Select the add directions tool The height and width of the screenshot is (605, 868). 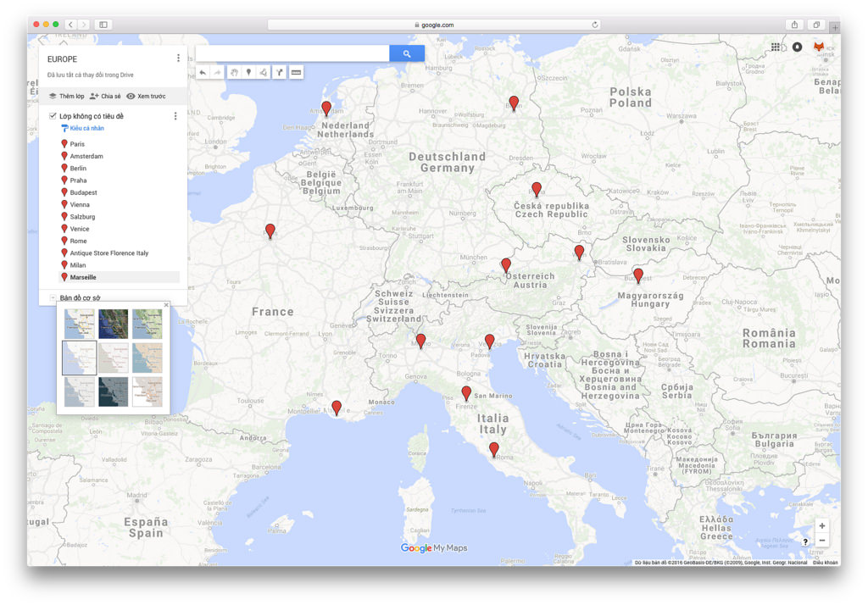point(280,73)
